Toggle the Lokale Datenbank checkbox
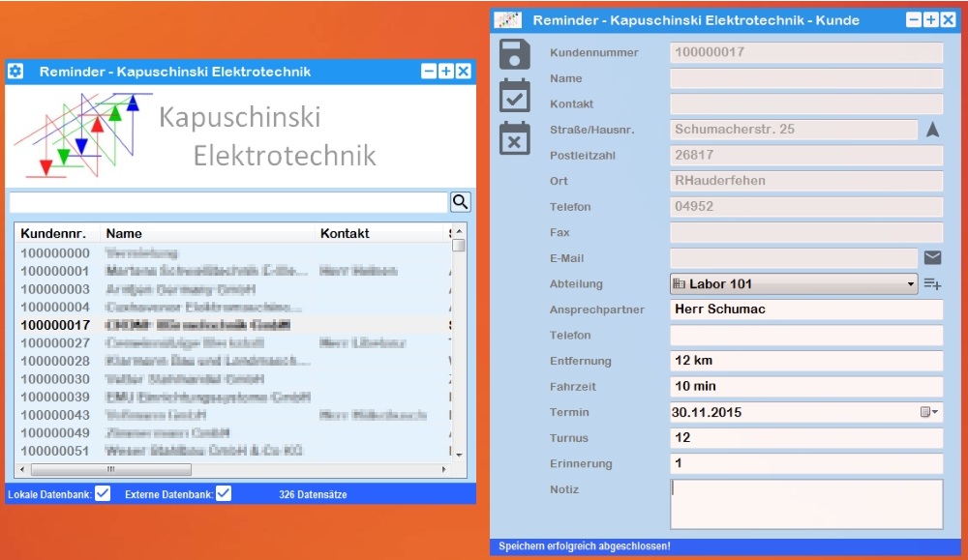 [103, 493]
